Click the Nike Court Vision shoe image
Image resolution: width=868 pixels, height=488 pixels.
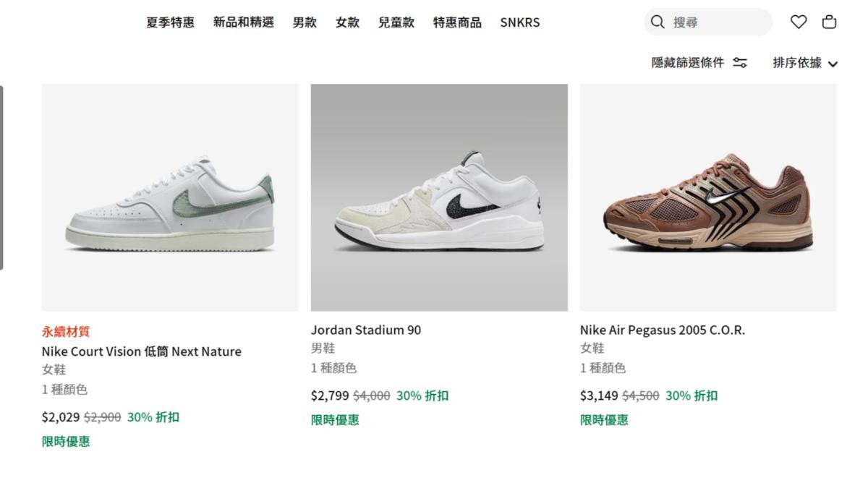click(170, 197)
